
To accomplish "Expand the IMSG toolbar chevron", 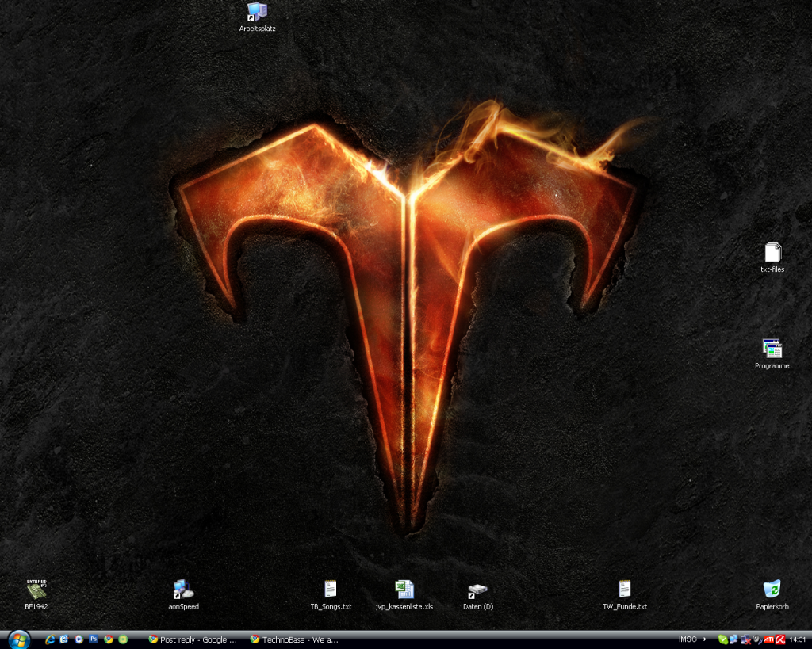I will pyautogui.click(x=705, y=639).
